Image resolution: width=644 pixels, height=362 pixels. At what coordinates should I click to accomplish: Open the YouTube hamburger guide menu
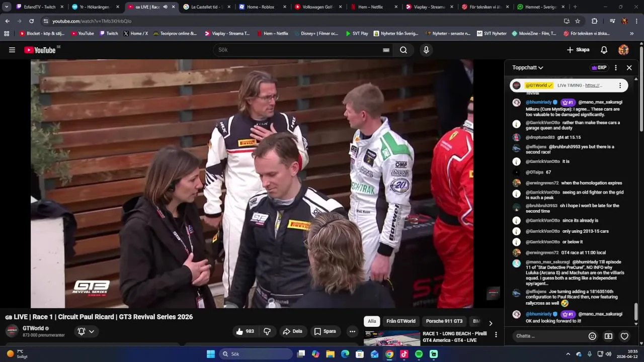[x=12, y=50]
